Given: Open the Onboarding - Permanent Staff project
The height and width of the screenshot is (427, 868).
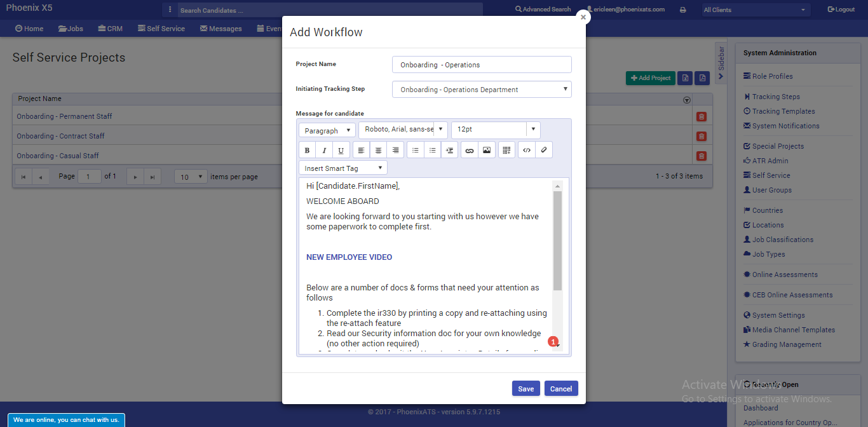Looking at the screenshot, I should tap(64, 116).
